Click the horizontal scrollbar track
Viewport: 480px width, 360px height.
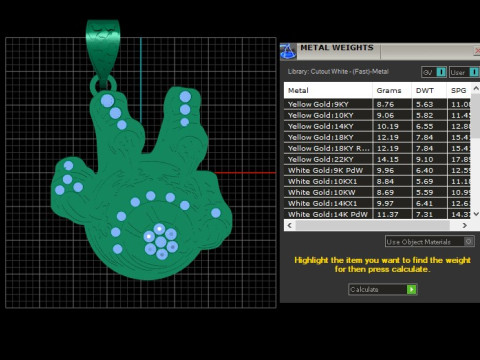[x=372, y=225]
